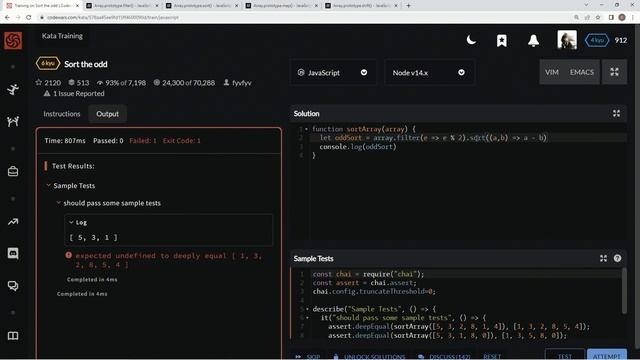Expand the Sample Tests panel with its icon

pyautogui.click(x=603, y=258)
